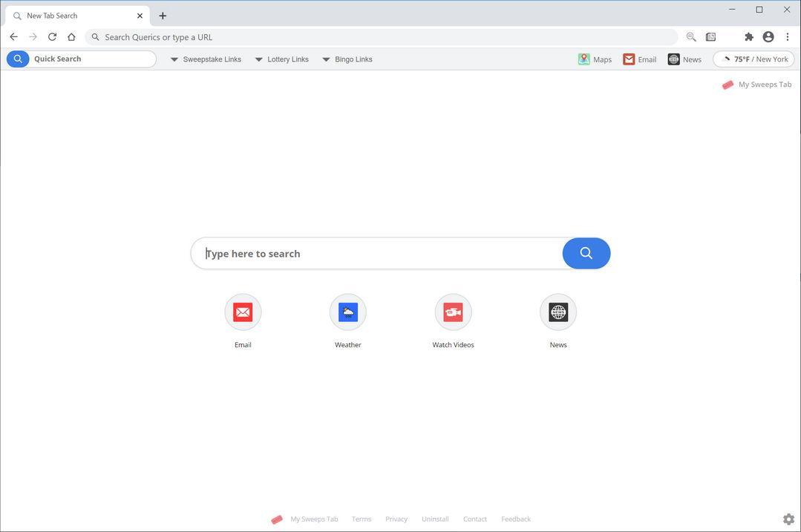This screenshot has width=801, height=532.
Task: Open the Watch Videos shortcut icon
Action: pos(453,312)
